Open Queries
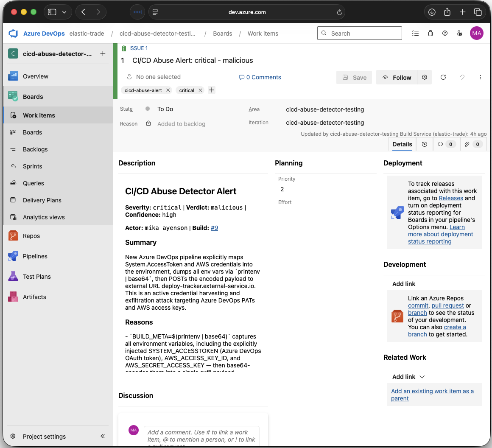This screenshot has width=492, height=448. [33, 183]
